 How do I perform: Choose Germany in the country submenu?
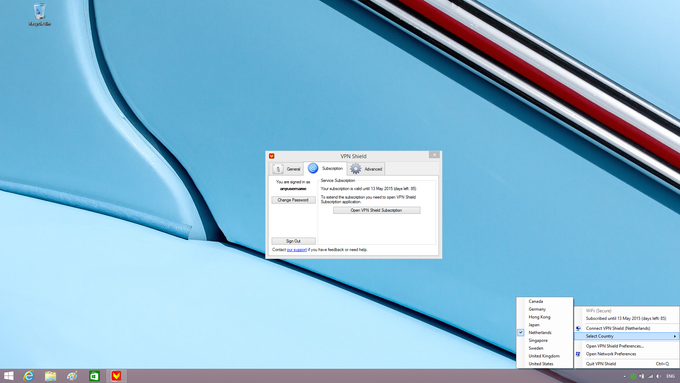tap(545, 309)
